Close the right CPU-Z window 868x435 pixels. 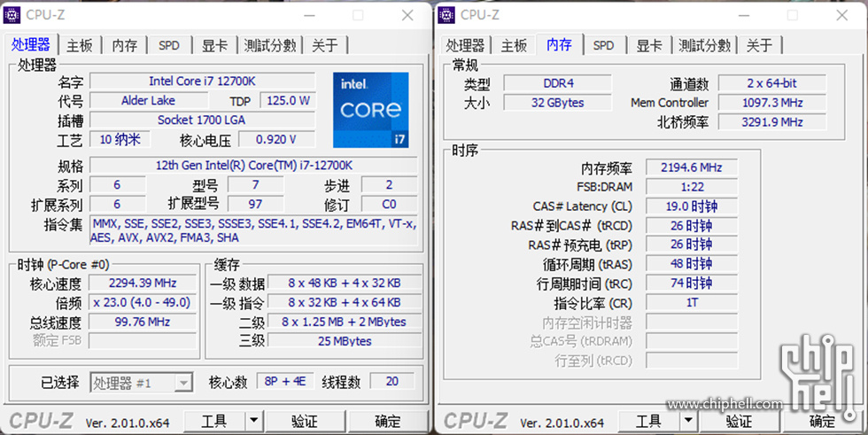(842, 15)
